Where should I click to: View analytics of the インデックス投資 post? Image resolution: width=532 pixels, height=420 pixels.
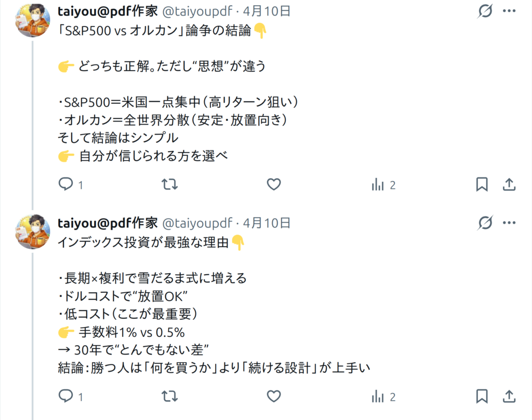(378, 397)
